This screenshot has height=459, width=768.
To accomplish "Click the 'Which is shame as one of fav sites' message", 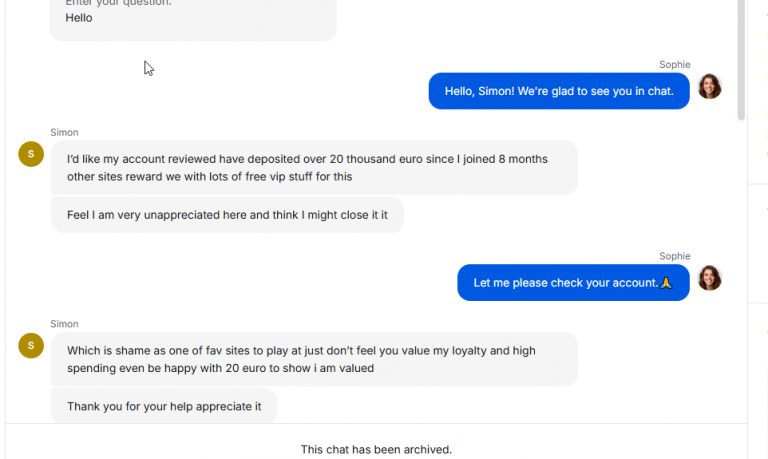I will click(x=314, y=359).
